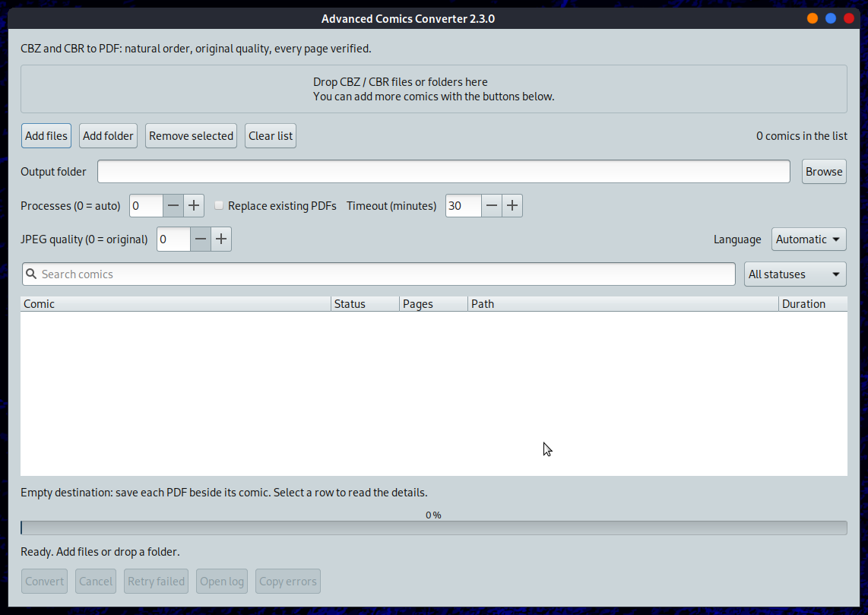
Task: Click the search magnifier icon
Action: (x=32, y=274)
